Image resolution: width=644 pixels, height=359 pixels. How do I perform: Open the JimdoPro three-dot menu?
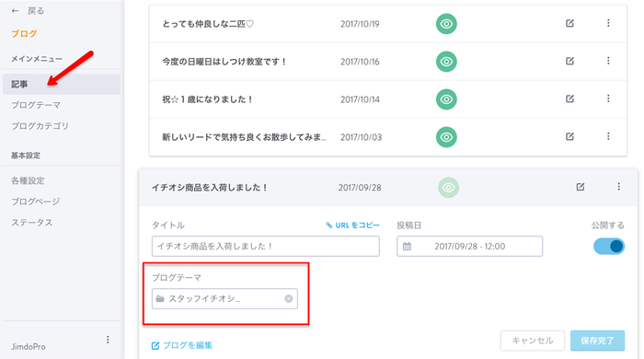click(x=108, y=340)
